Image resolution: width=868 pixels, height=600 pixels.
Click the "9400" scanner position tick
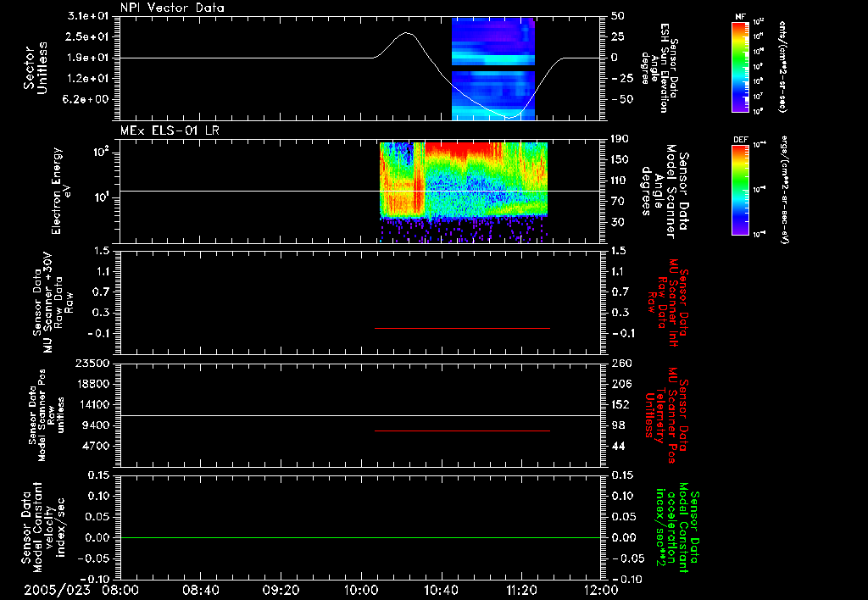click(96, 425)
